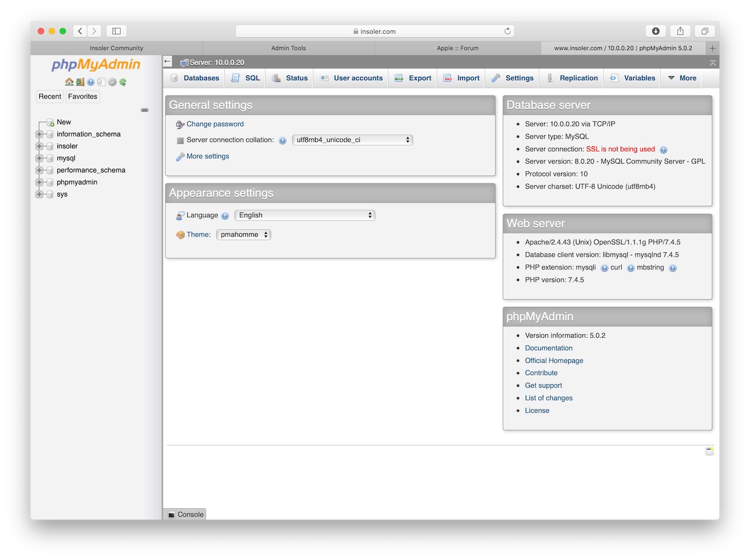Open the More tab dropdown
This screenshot has width=750, height=560.
682,78
